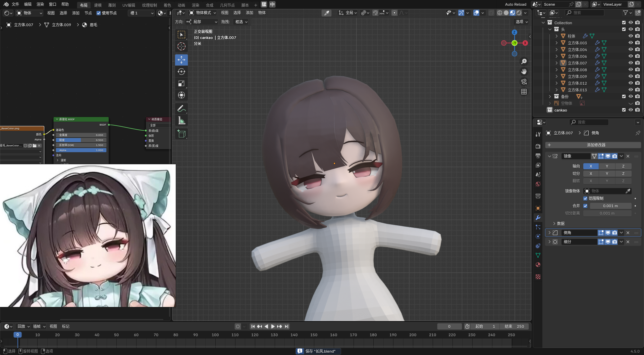Click the Add Cube tool
The width and height of the screenshot is (644, 355).
pyautogui.click(x=181, y=134)
